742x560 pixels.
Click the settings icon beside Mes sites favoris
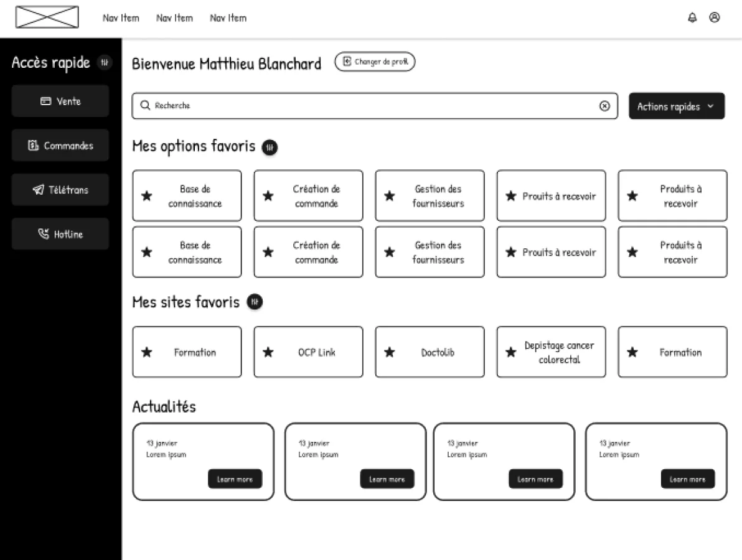255,302
